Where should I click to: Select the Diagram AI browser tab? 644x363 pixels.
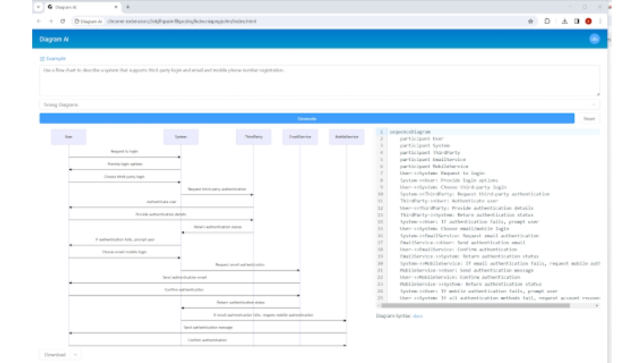tap(82, 7)
